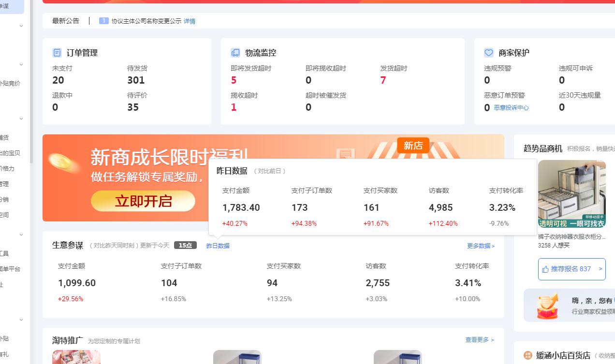Open 补贴竞价 in the left sidebar
The image size is (615, 364).
[x=10, y=83]
